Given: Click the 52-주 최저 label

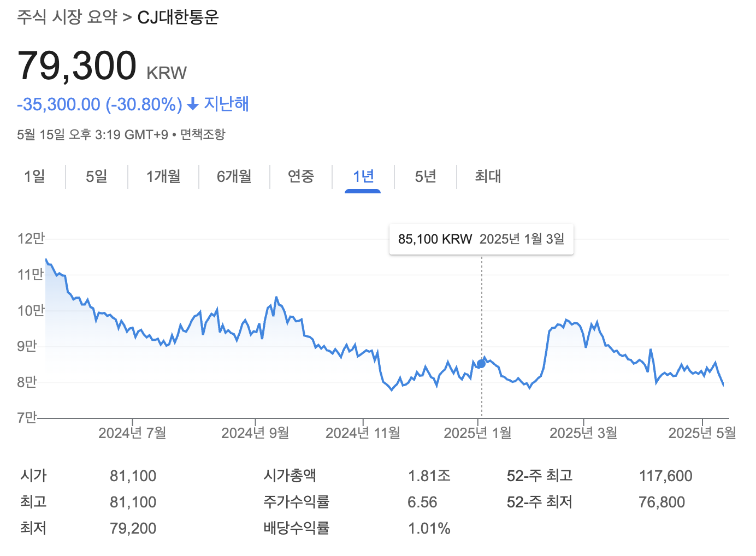Looking at the screenshot, I should (x=540, y=502).
